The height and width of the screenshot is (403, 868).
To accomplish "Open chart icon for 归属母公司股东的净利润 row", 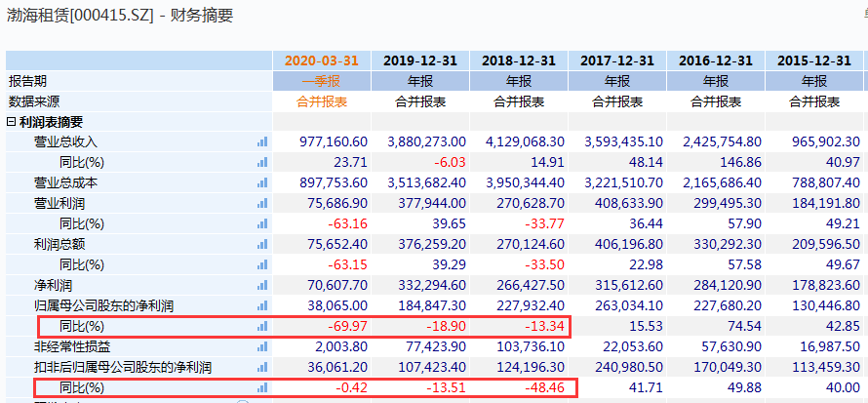I will coord(262,305).
